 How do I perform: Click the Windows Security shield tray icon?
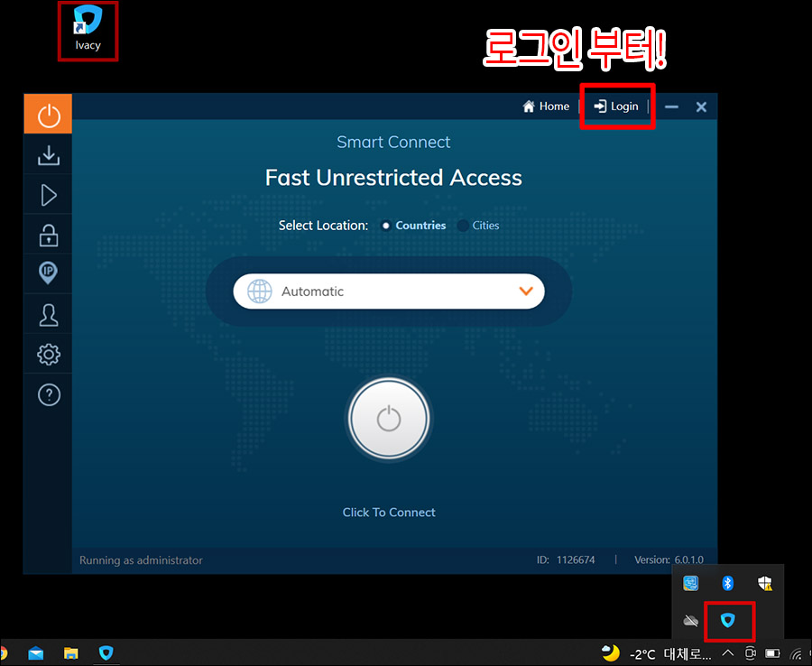tap(765, 583)
